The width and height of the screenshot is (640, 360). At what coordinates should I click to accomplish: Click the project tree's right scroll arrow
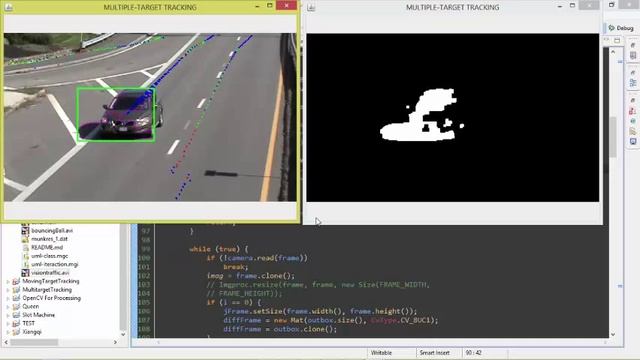tap(115, 342)
